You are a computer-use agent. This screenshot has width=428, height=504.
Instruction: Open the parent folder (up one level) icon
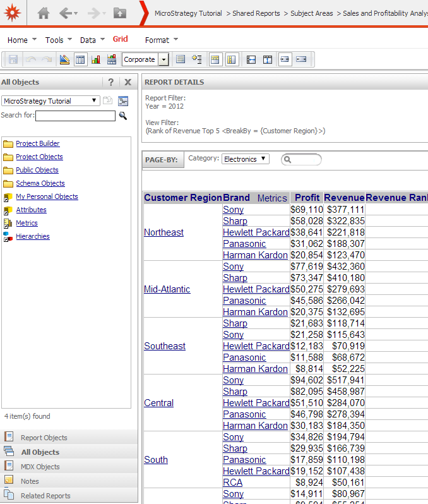[120, 13]
